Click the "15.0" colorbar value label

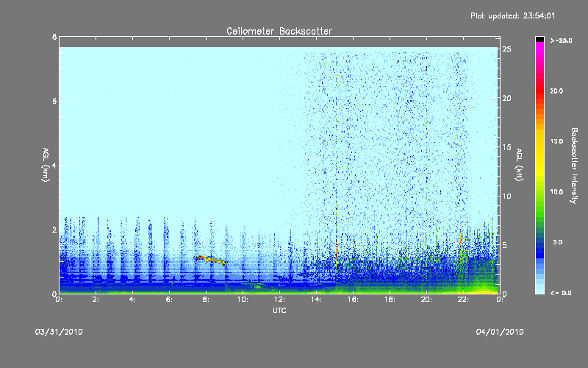click(x=556, y=141)
